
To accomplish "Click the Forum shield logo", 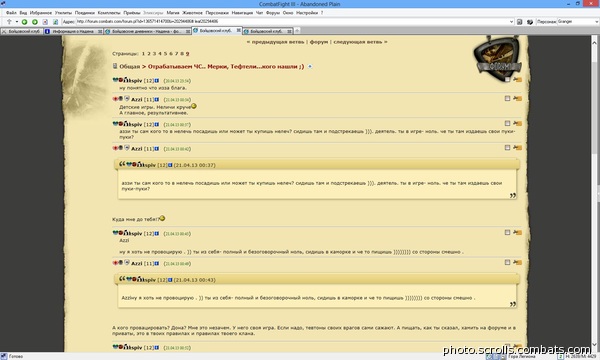I will pyautogui.click(x=499, y=58).
